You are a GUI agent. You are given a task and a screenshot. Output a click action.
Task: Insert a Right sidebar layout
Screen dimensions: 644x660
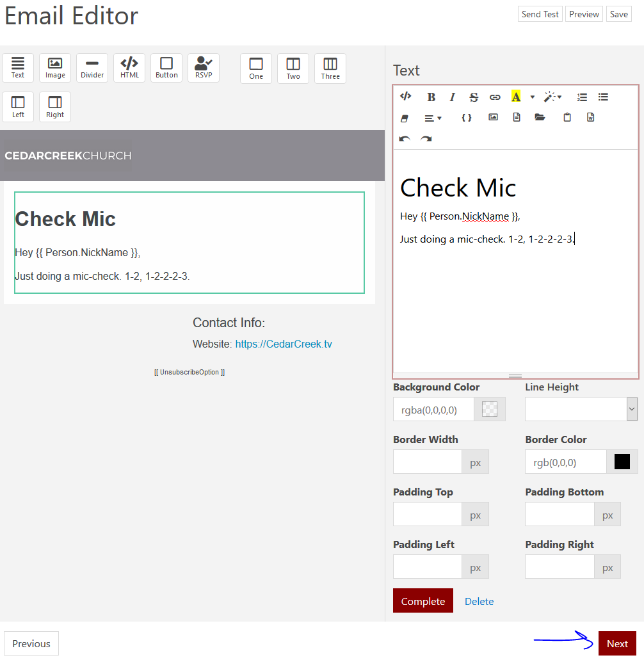(x=55, y=107)
